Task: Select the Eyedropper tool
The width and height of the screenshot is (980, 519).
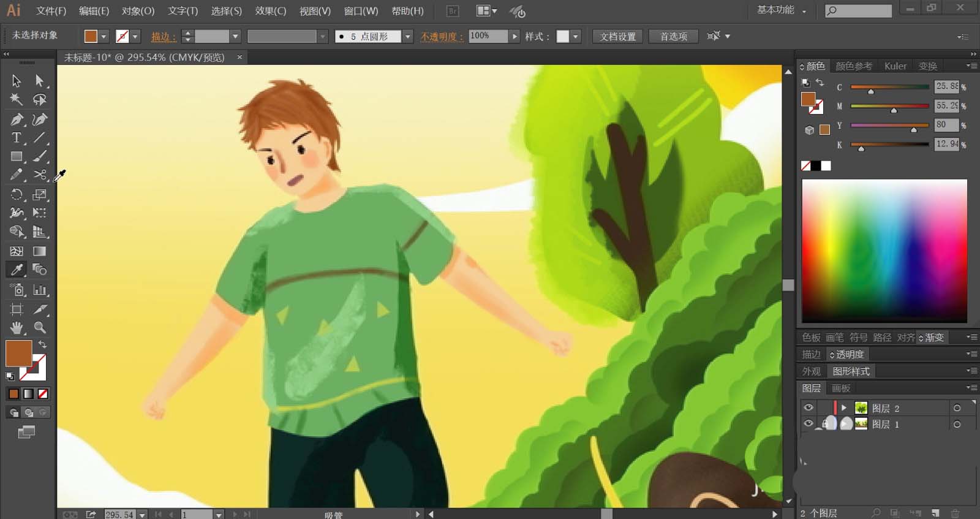Action: coord(17,270)
